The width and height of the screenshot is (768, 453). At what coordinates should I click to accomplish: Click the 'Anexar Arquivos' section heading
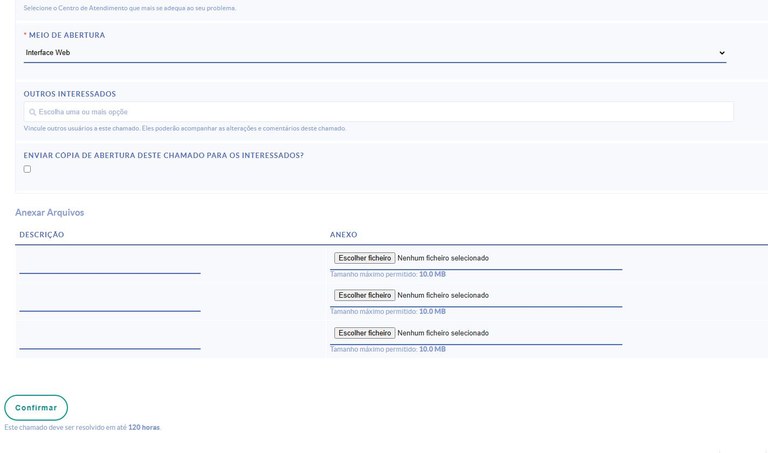pyautogui.click(x=49, y=213)
